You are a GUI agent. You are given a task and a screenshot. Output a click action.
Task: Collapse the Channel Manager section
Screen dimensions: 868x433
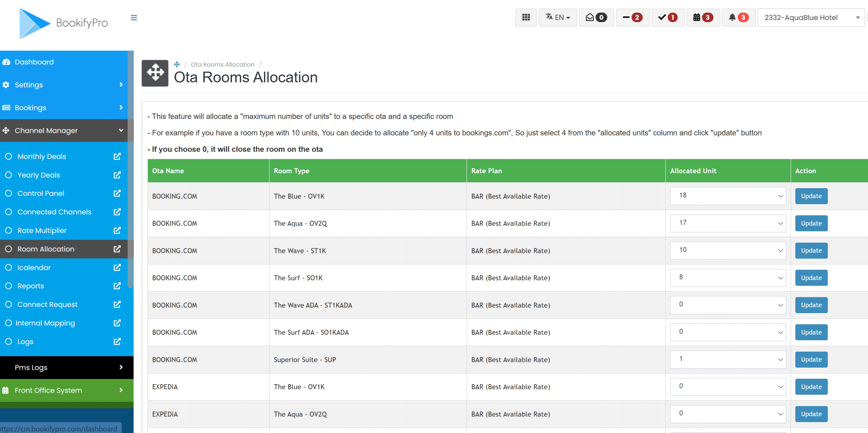click(64, 130)
